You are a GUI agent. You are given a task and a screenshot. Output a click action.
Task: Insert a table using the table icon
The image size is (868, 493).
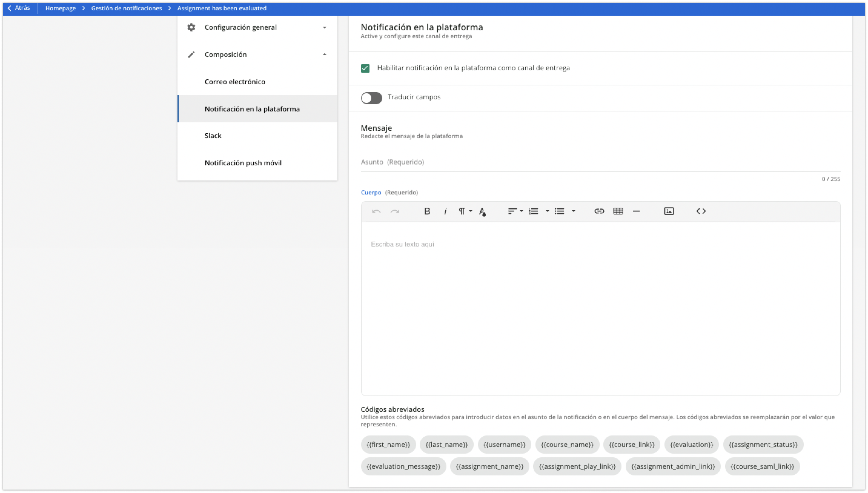(618, 211)
